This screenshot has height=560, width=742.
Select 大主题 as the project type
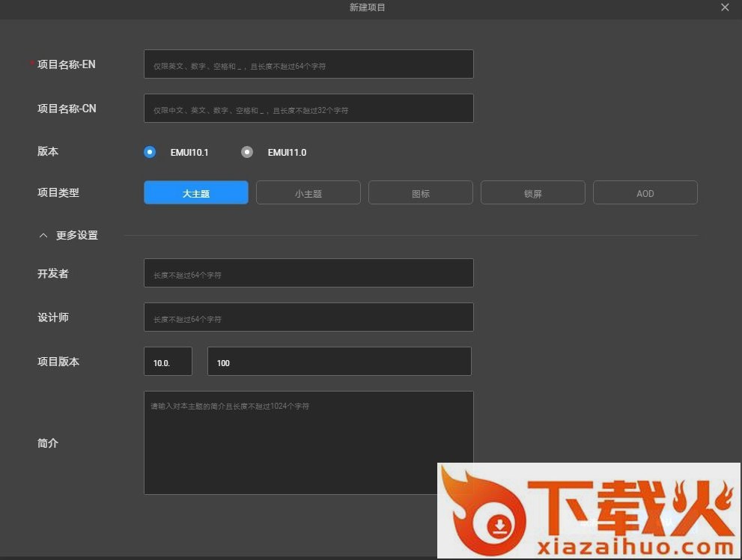(196, 193)
